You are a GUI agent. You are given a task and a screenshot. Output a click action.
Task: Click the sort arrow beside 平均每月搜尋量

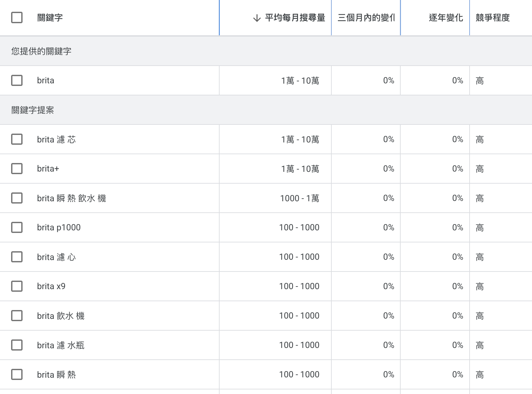(x=257, y=18)
